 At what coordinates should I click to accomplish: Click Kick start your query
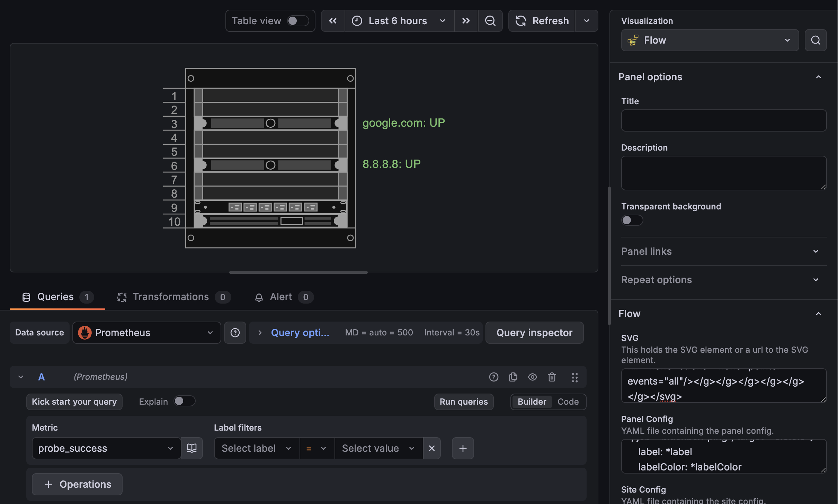coord(74,402)
